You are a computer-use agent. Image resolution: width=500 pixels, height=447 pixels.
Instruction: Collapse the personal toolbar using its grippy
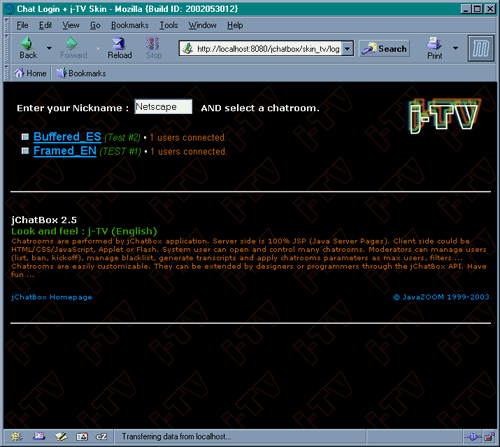click(6, 73)
